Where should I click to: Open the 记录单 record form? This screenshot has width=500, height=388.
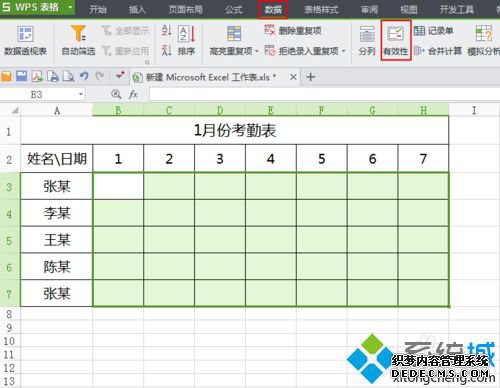click(x=433, y=31)
